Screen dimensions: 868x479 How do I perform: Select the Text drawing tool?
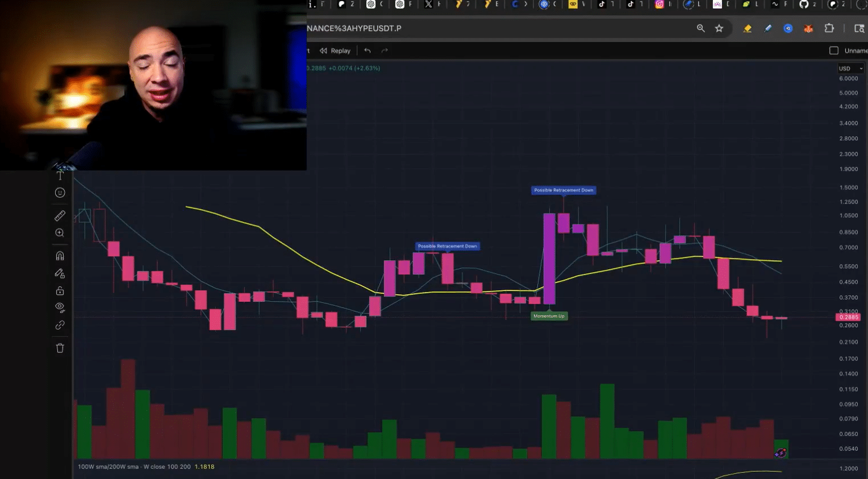(x=60, y=176)
